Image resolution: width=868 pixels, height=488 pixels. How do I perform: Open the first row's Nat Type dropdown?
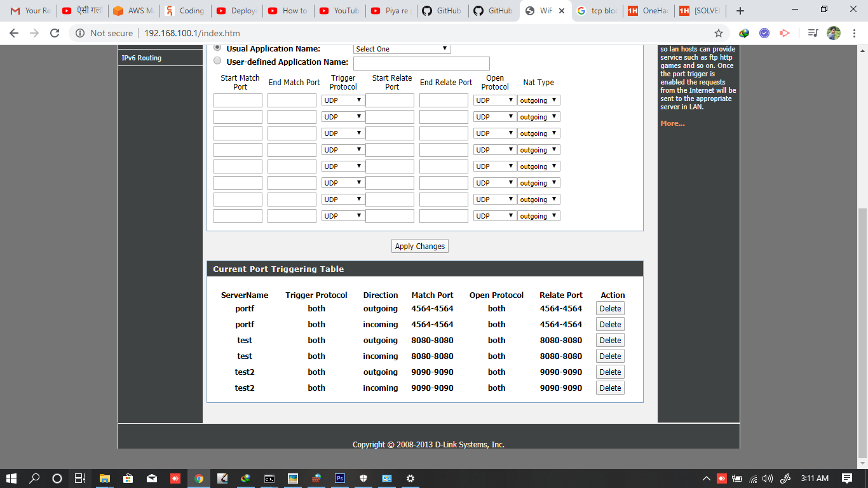point(538,100)
